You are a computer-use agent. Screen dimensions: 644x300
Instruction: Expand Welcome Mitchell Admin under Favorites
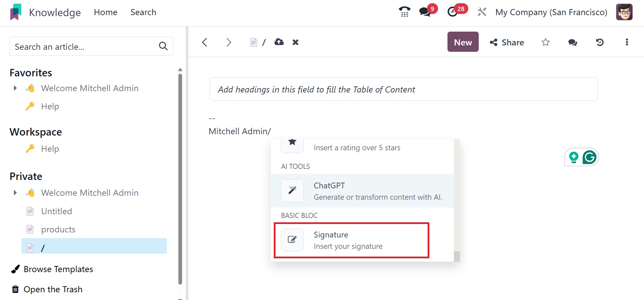tap(15, 88)
